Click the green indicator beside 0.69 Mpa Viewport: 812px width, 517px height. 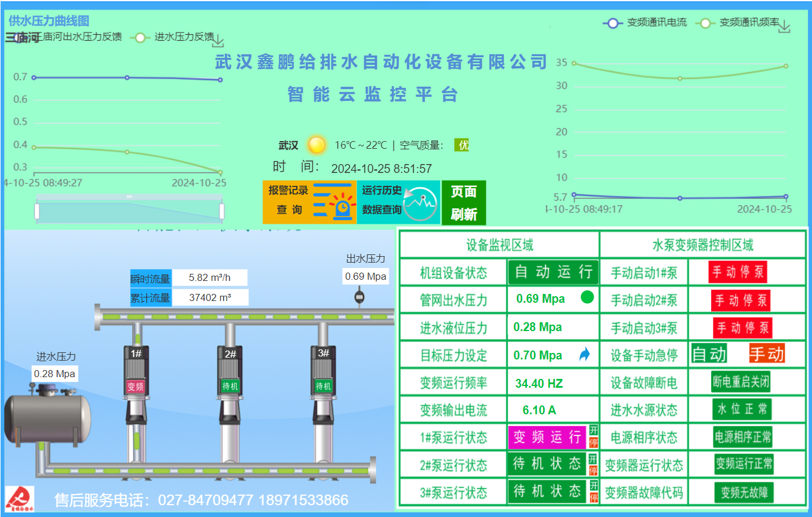tap(587, 297)
